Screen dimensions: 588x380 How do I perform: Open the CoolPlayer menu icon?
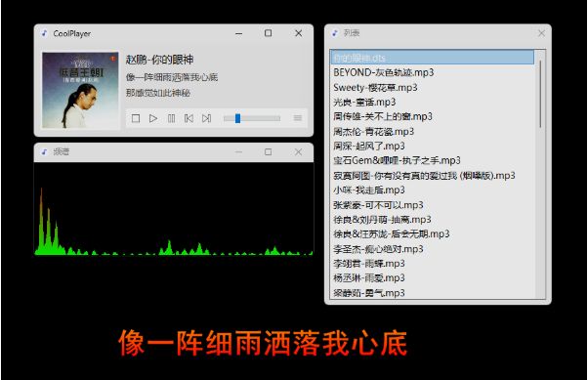tap(298, 118)
